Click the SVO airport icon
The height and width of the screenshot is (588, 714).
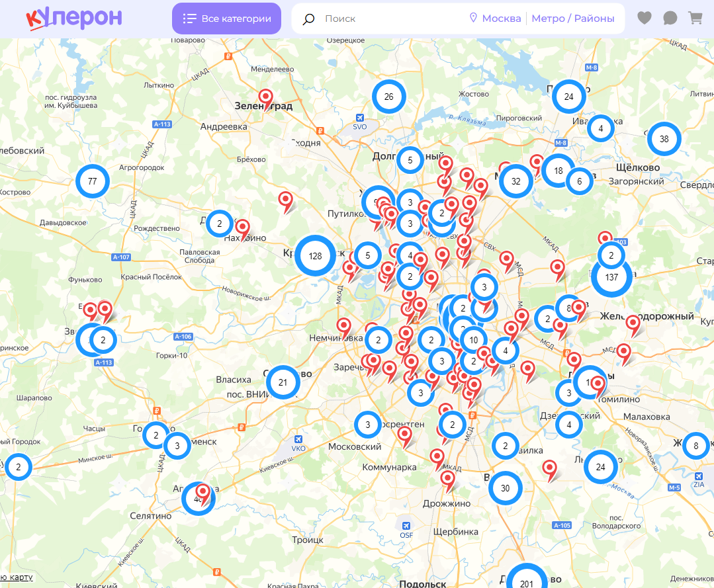[x=360, y=118]
